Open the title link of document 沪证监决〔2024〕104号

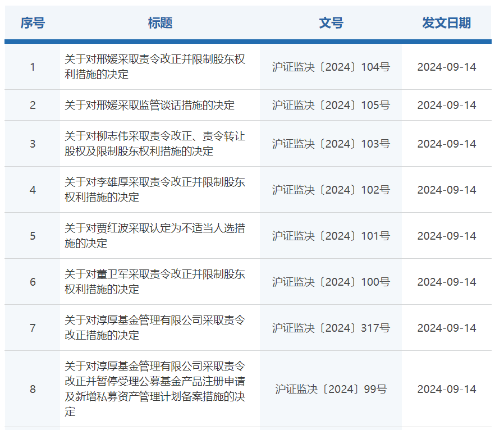tap(154, 67)
